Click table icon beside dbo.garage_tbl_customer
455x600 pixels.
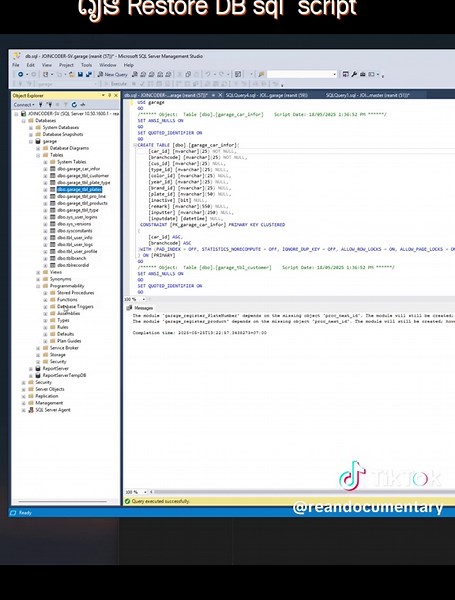52,176
